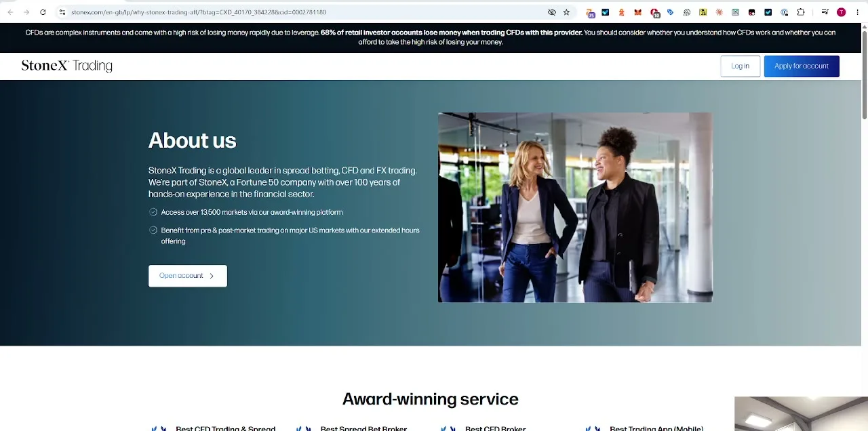Bookmark this page with the star icon
Image resolution: width=868 pixels, height=431 pixels.
click(x=566, y=12)
